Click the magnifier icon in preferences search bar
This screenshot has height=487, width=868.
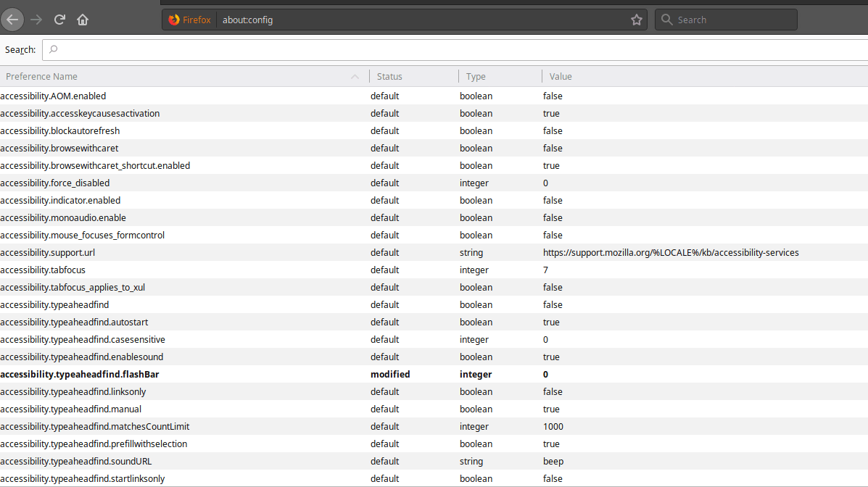pyautogui.click(x=51, y=49)
